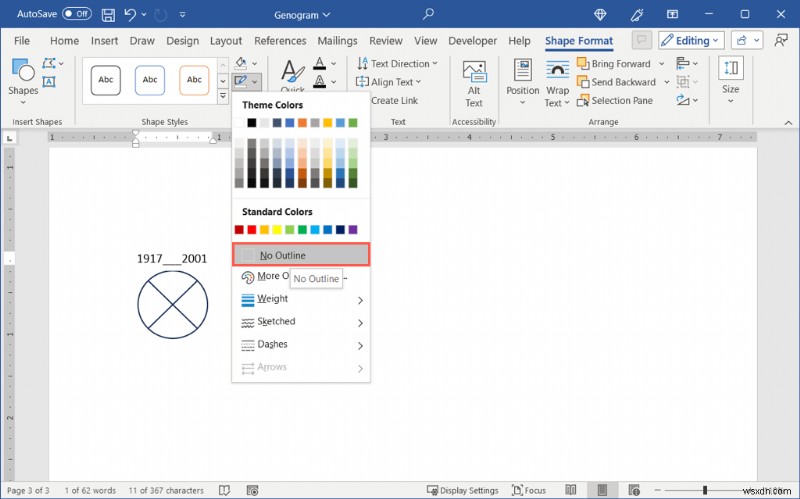Screen dimensions: 800x499
Task: Click the Microsoft Premium diamond icon
Action: point(601,15)
